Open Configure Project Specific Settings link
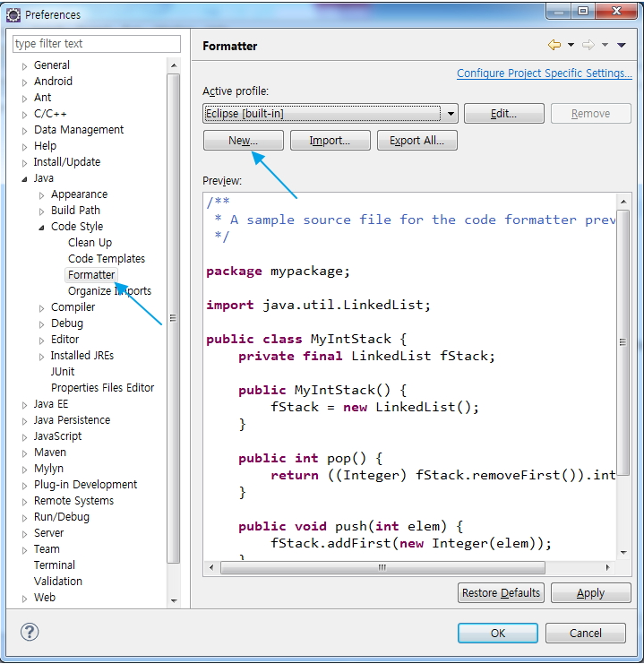 coord(544,73)
